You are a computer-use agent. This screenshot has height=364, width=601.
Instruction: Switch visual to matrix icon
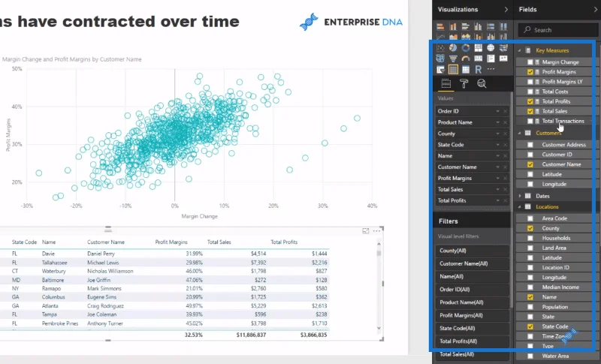pyautogui.click(x=466, y=70)
